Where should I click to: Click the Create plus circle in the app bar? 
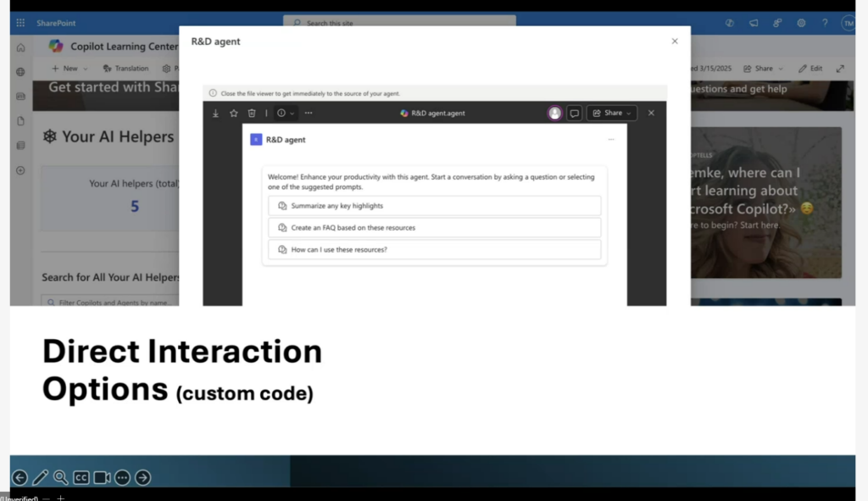(x=20, y=170)
